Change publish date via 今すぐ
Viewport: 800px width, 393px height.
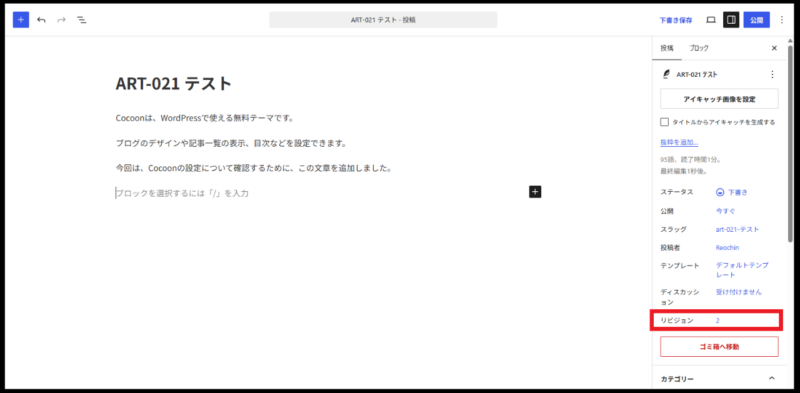click(x=725, y=211)
